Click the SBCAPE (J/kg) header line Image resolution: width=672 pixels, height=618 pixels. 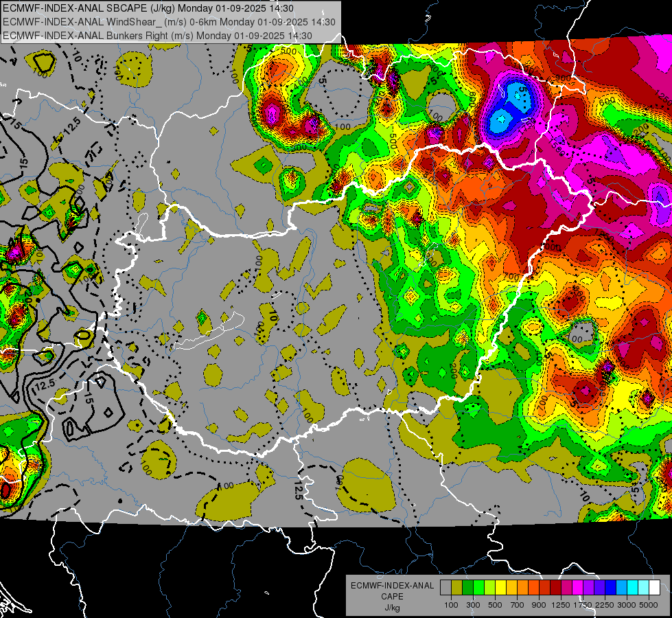pos(148,8)
